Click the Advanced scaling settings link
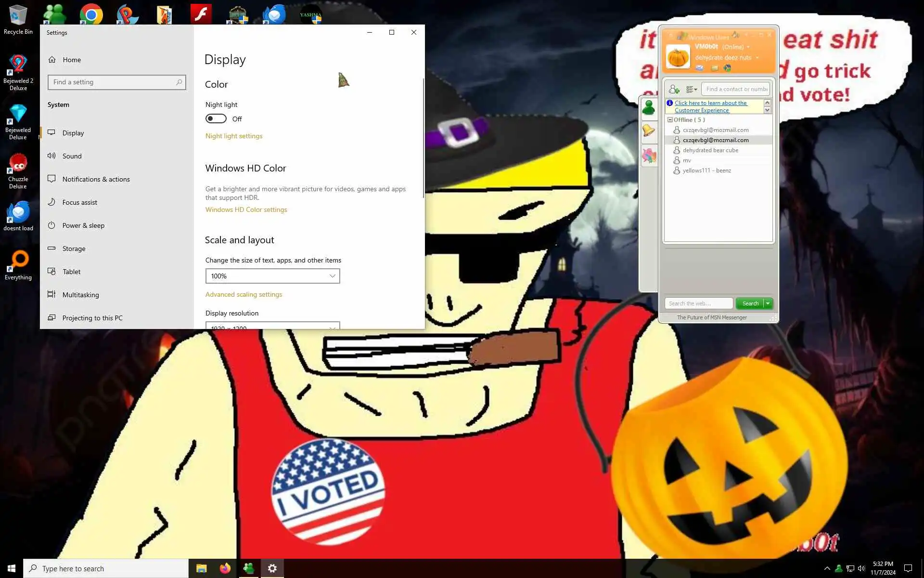This screenshot has width=924, height=578. [244, 294]
